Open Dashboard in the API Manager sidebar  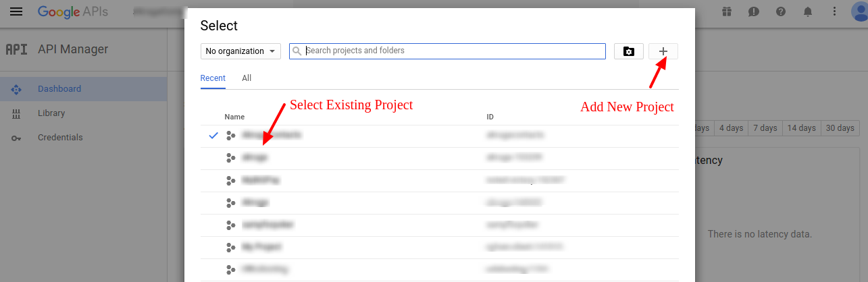[59, 89]
